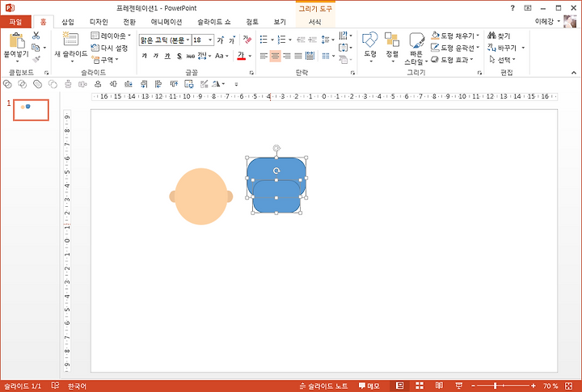
Task: Align text right
Action: click(286, 56)
